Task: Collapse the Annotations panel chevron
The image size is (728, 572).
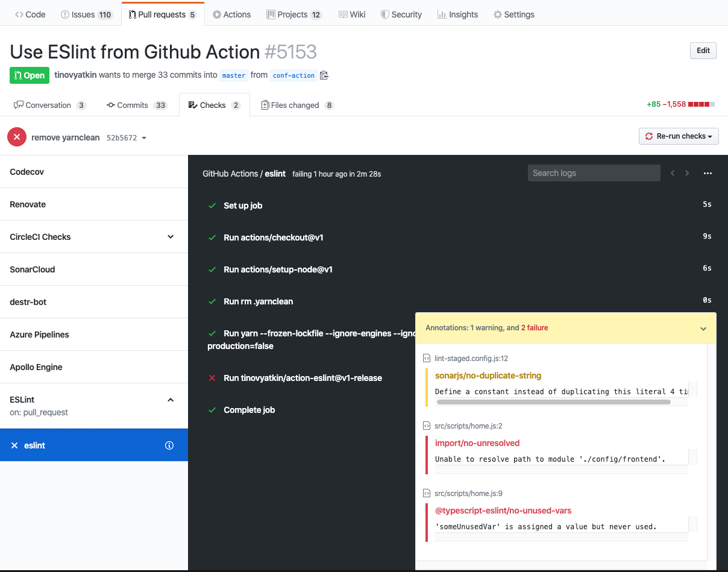Action: click(703, 328)
